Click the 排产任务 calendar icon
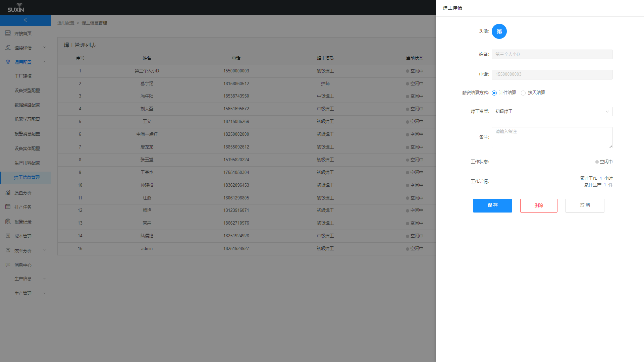This screenshot has height=362, width=644. click(8, 207)
